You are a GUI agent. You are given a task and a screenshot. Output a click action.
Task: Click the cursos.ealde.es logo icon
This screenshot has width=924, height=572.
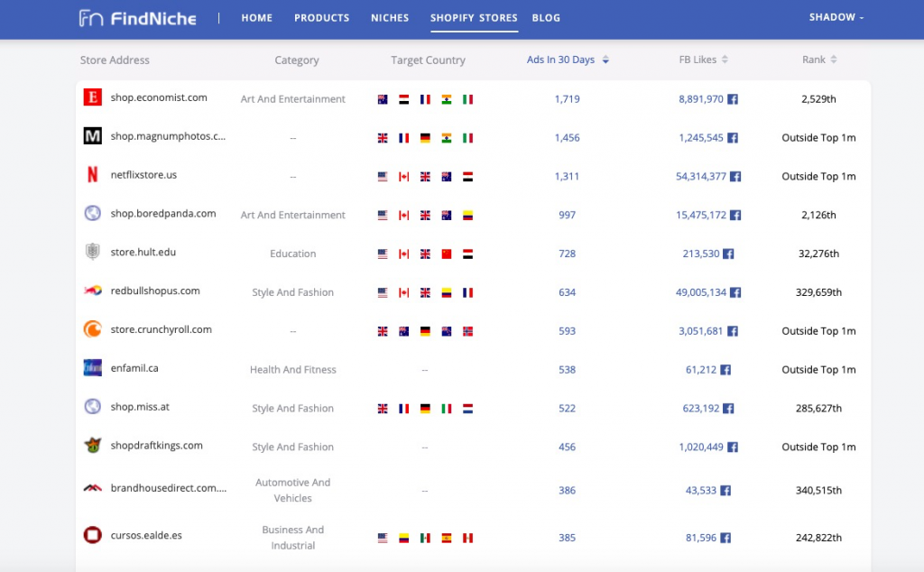pos(93,535)
